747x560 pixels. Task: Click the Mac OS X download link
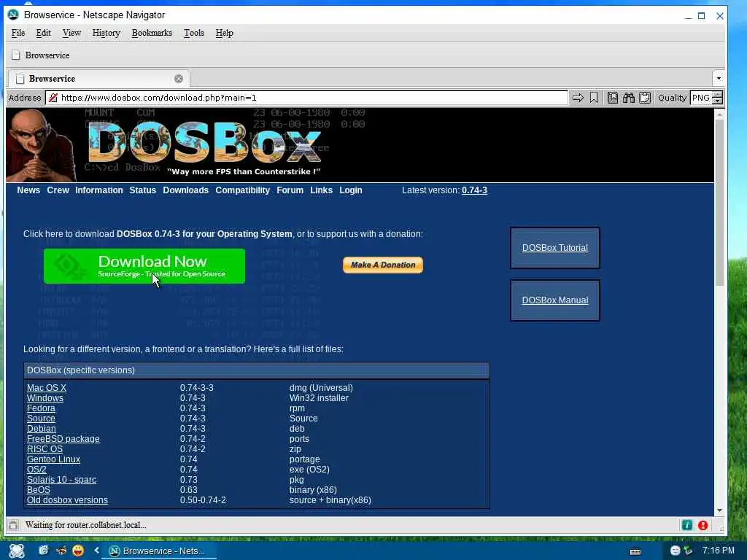tap(47, 388)
